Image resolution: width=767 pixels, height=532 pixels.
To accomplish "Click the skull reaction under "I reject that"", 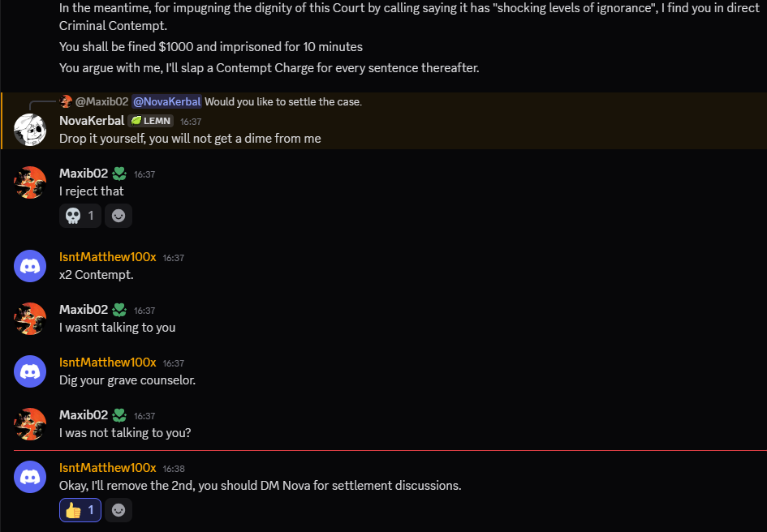I will tap(80, 216).
